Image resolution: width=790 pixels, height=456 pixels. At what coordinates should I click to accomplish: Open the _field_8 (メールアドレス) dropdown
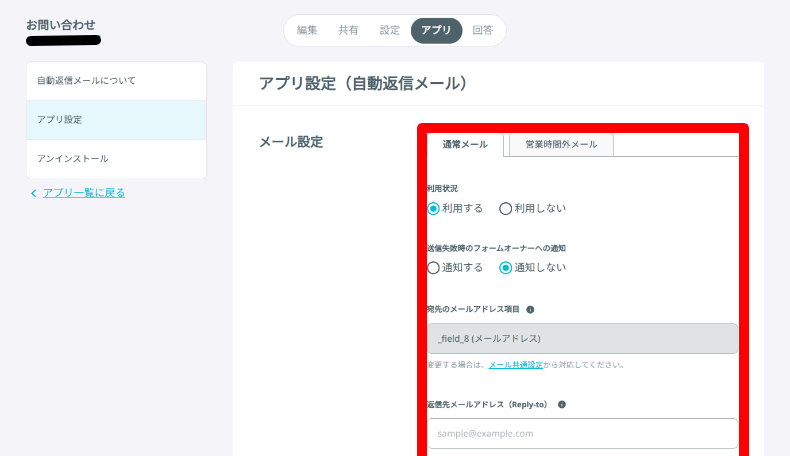click(x=582, y=339)
